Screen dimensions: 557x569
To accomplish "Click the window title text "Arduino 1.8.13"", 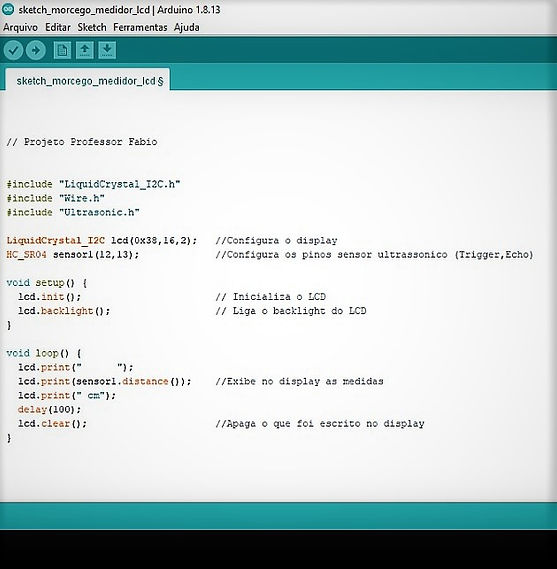I will (x=189, y=9).
